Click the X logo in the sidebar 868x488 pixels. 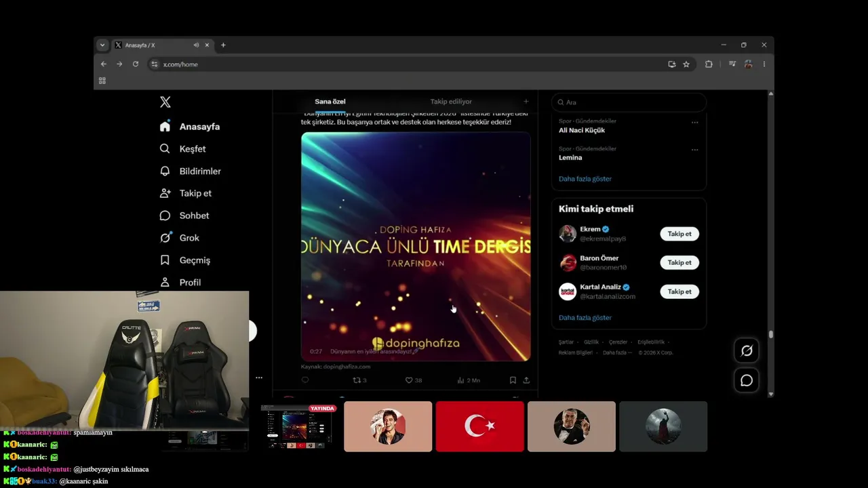(165, 102)
